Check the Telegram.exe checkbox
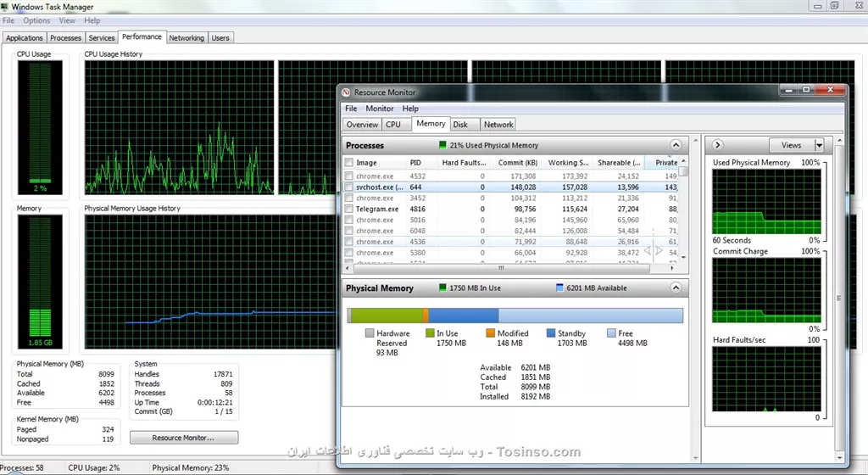This screenshot has height=475, width=868. click(348, 209)
